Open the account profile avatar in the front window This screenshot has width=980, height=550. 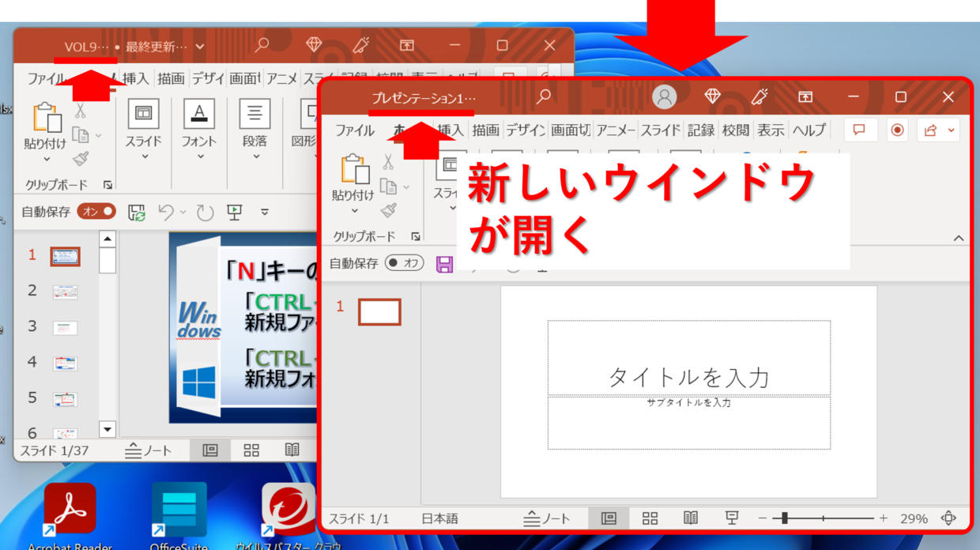click(665, 96)
